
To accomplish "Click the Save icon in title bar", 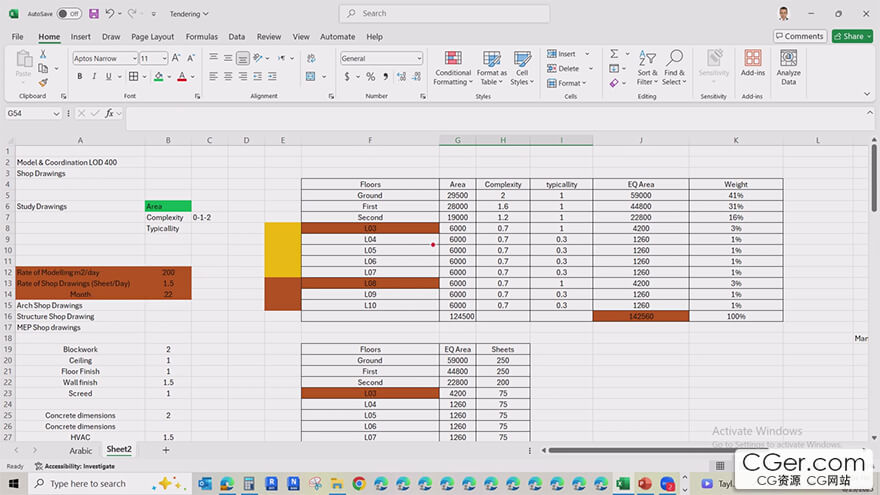I will tap(93, 14).
